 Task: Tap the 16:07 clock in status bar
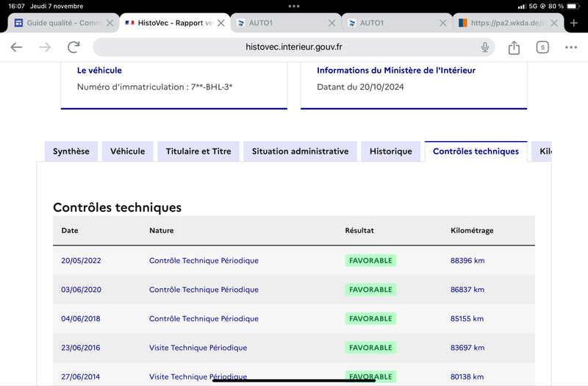pos(16,6)
